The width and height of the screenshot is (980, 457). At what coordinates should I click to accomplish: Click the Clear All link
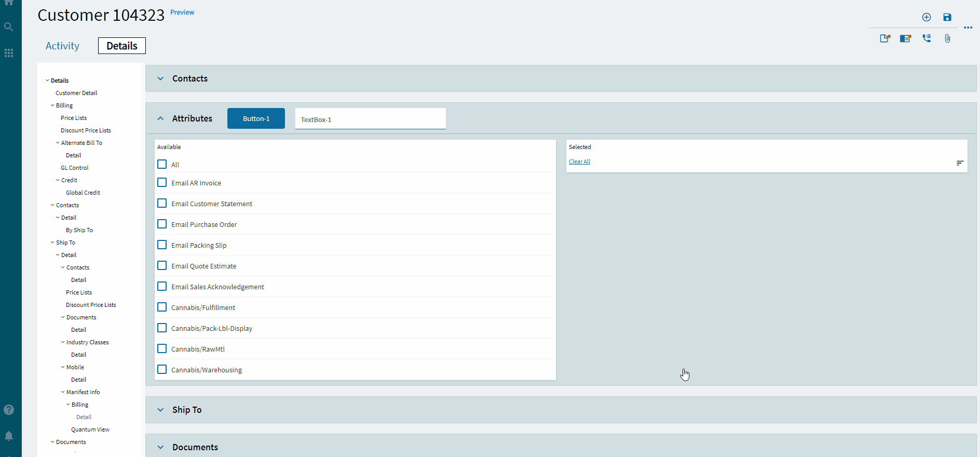579,162
